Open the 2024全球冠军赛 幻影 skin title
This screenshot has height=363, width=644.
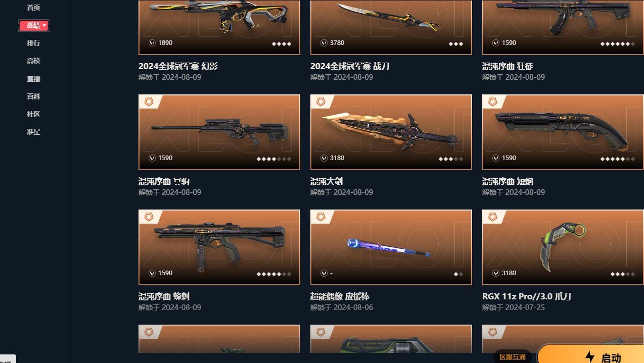[178, 66]
